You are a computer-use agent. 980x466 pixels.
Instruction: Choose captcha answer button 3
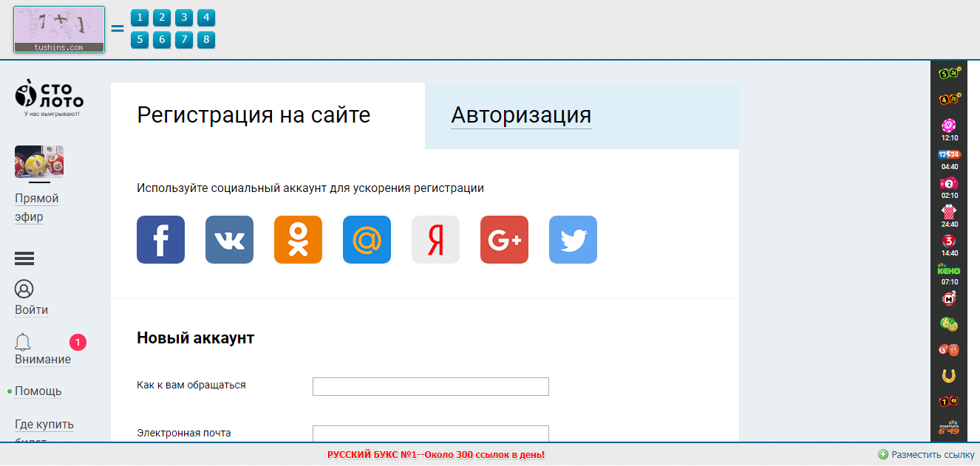coord(184,18)
